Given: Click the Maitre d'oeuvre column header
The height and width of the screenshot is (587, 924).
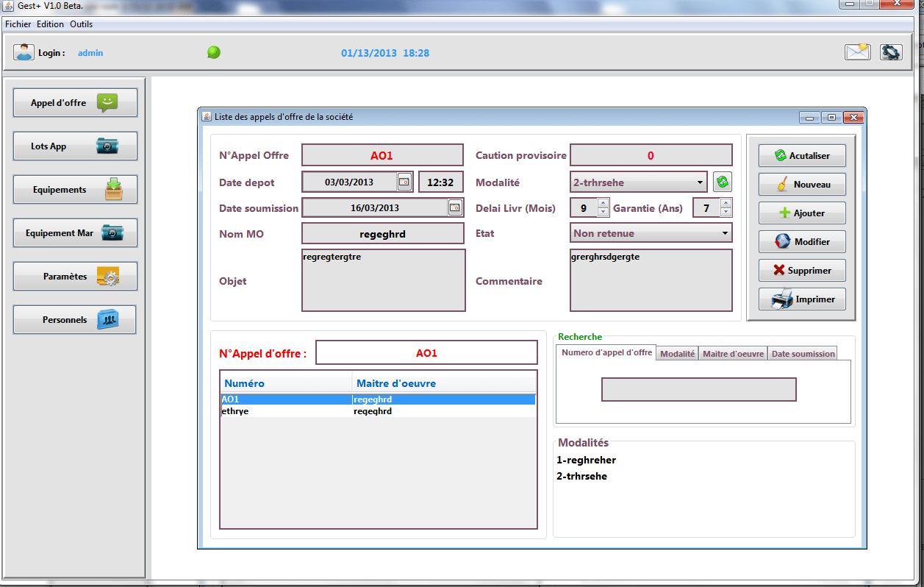Looking at the screenshot, I should click(444, 383).
